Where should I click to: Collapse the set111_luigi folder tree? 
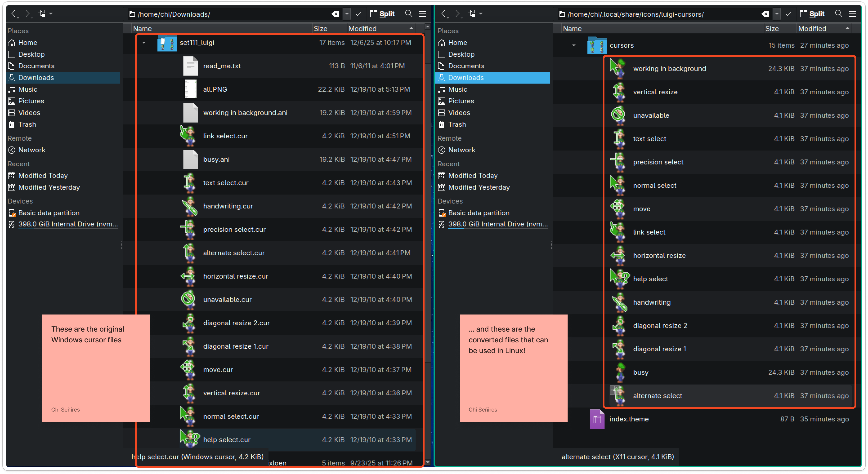pos(144,43)
